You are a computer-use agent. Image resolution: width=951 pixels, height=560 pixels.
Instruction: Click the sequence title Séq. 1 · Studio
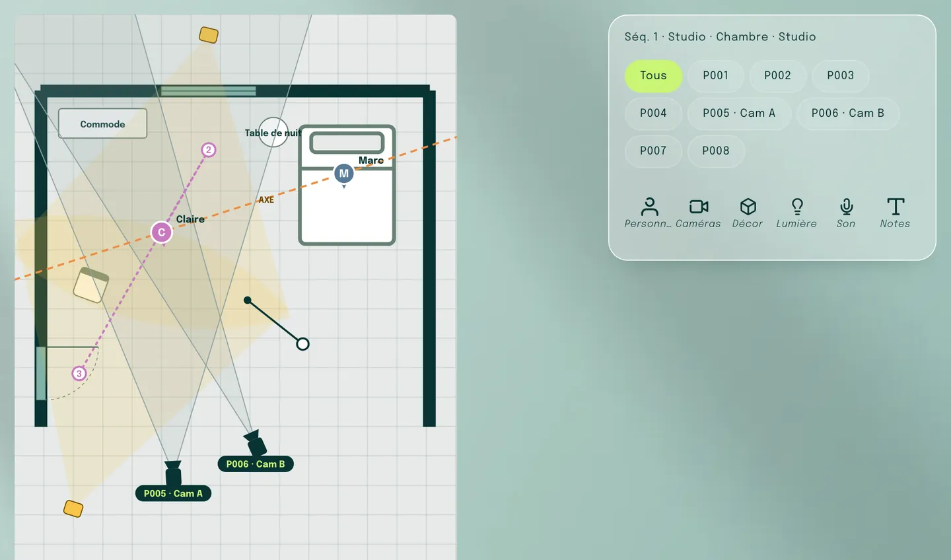coord(720,37)
